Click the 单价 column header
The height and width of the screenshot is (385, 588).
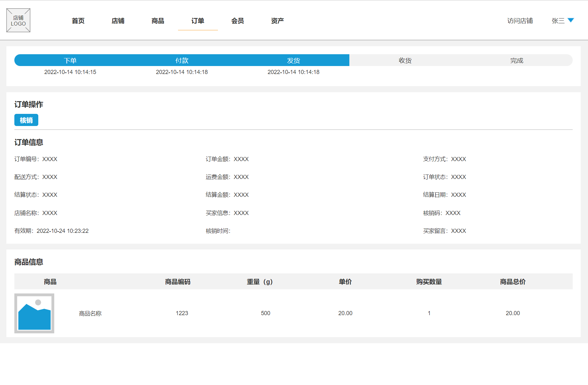pos(345,282)
